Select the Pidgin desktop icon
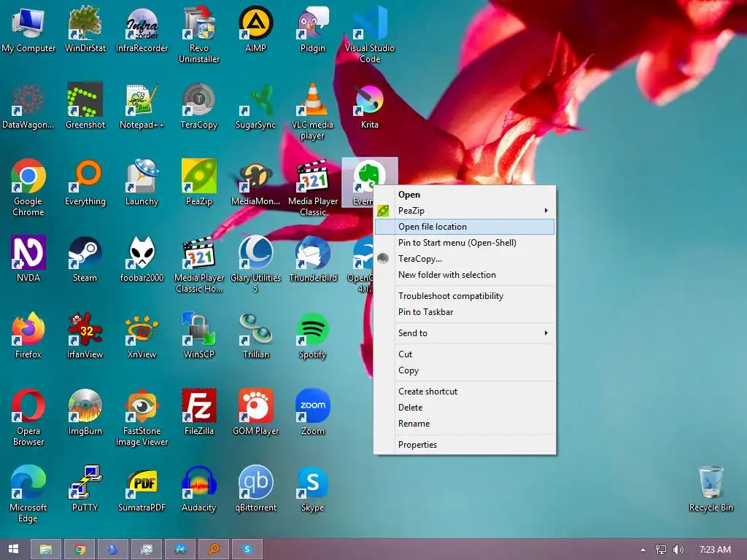The height and width of the screenshot is (560, 747). click(312, 29)
